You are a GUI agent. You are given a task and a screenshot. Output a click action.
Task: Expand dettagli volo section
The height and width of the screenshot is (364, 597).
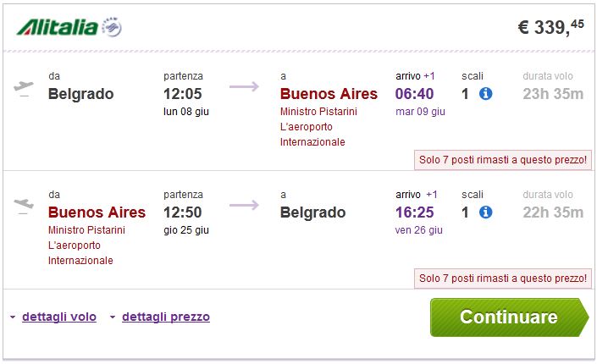pyautogui.click(x=58, y=317)
